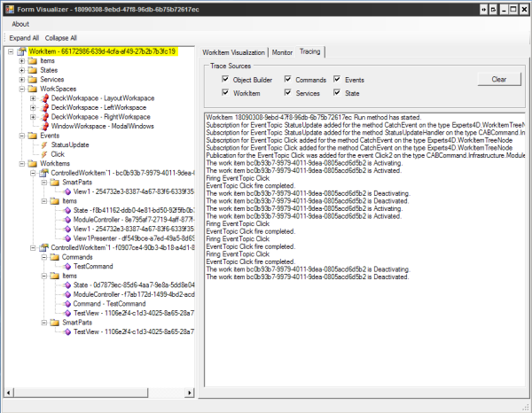
Task: Click the tree horizontal scrollbar thumb
Action: (81, 393)
